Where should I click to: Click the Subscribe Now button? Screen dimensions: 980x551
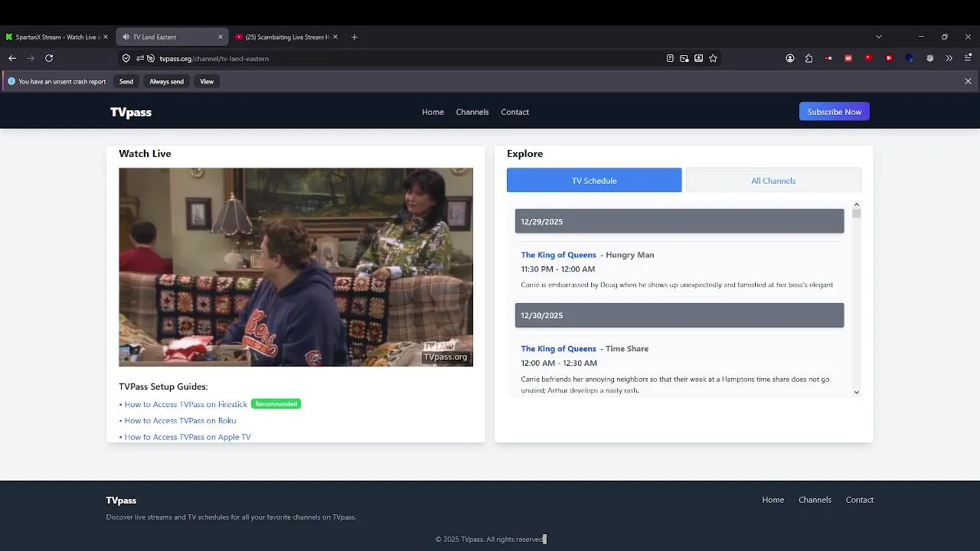tap(835, 112)
